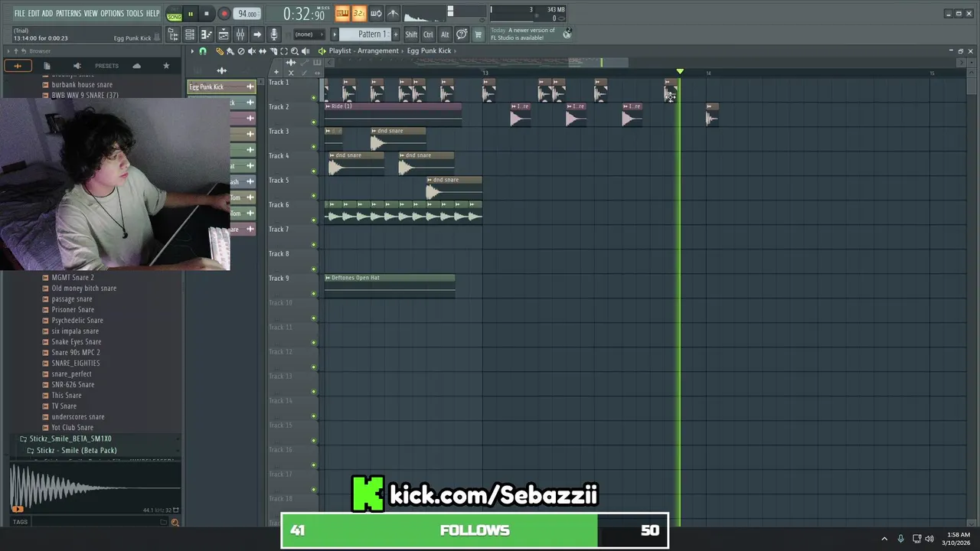This screenshot has height=551, width=980.
Task: Open the TOOLS menu
Action: [135, 13]
